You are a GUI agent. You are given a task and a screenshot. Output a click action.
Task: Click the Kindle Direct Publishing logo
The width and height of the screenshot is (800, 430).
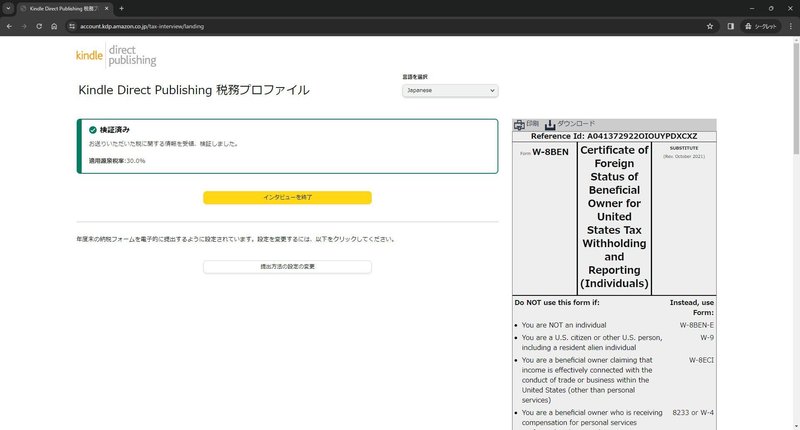[116, 55]
